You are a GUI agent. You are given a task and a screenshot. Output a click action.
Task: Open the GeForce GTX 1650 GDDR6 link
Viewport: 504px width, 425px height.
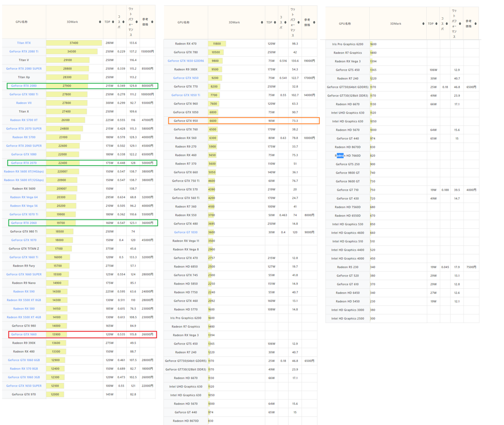(186, 61)
